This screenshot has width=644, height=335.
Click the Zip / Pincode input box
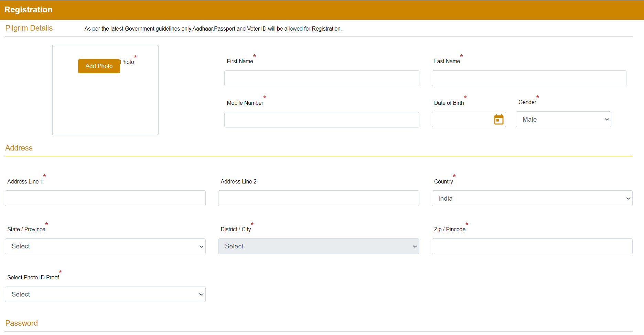532,246
